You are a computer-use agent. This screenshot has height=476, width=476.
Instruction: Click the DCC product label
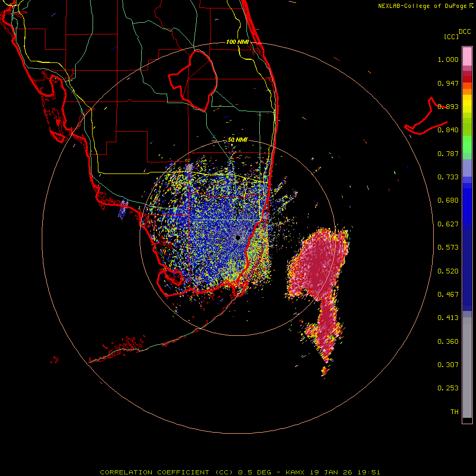click(x=465, y=32)
